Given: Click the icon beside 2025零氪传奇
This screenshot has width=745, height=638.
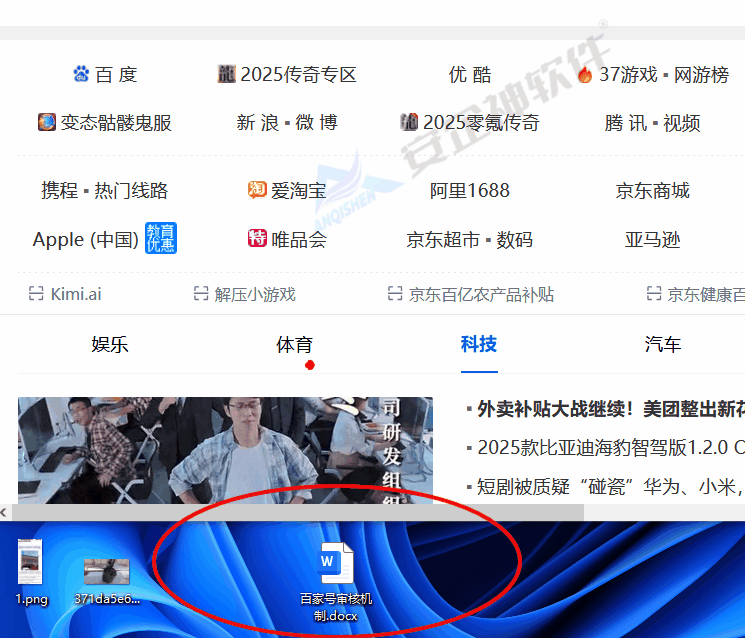Looking at the screenshot, I should click(409, 122).
